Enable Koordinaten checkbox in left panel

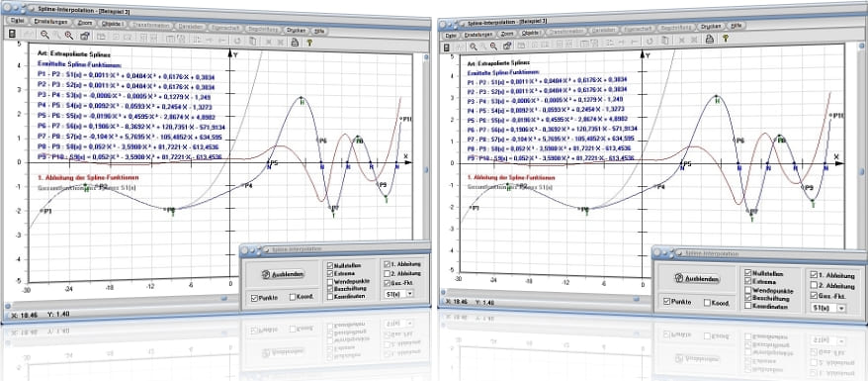[330, 296]
